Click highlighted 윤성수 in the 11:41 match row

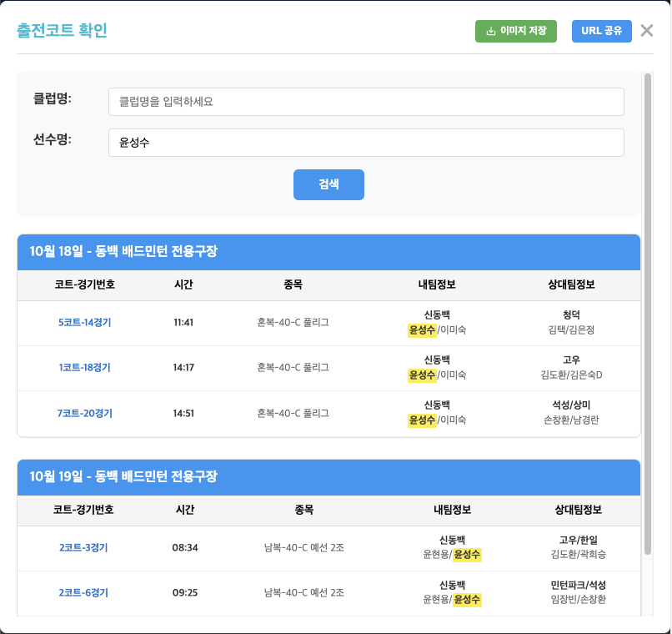tap(422, 330)
